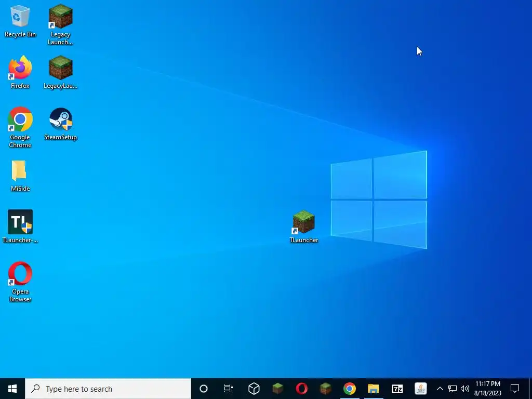The image size is (532, 399).
Task: Select the SteamSetup installer icon
Action: (x=60, y=124)
